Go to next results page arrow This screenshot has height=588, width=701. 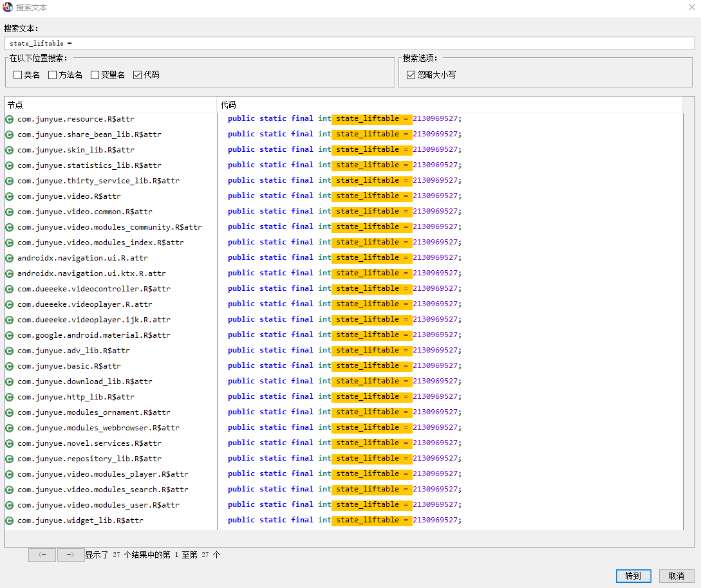71,555
